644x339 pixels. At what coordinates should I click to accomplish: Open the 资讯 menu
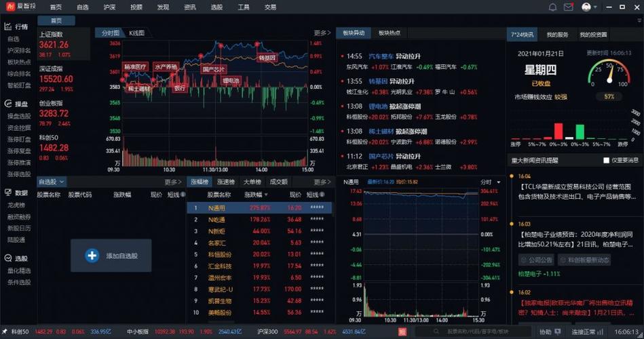coord(190,7)
